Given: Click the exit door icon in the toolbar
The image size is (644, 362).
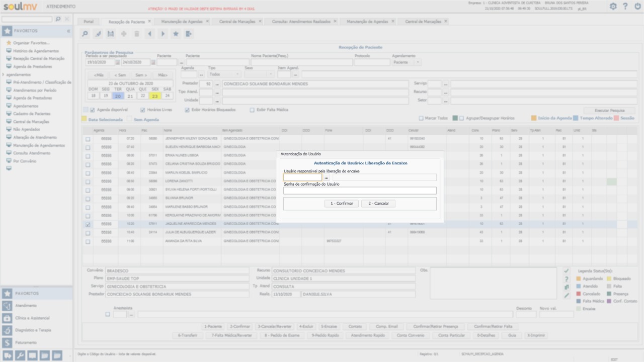Looking at the screenshot, I should tap(189, 34).
